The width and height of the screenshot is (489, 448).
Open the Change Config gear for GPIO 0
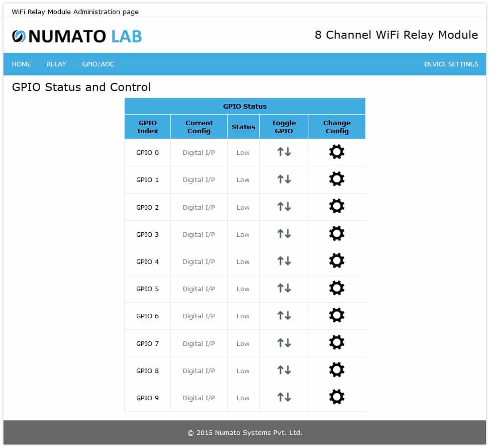(337, 151)
